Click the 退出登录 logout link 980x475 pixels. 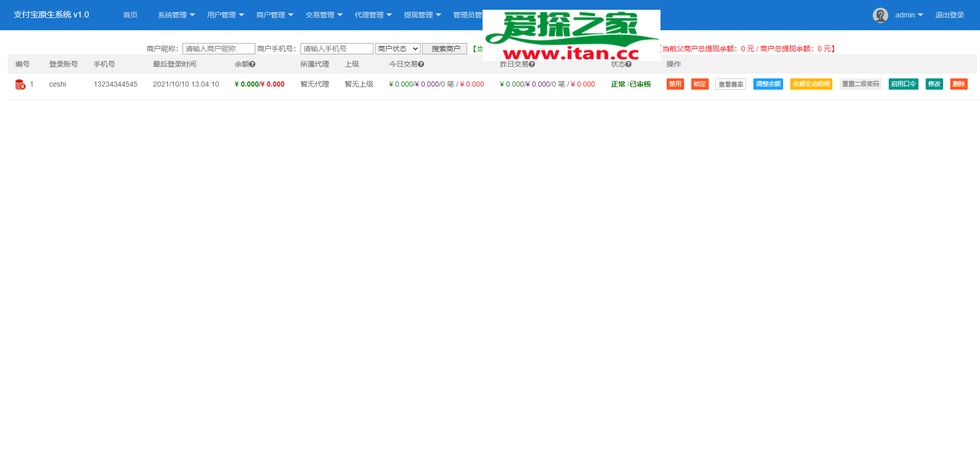(x=949, y=15)
